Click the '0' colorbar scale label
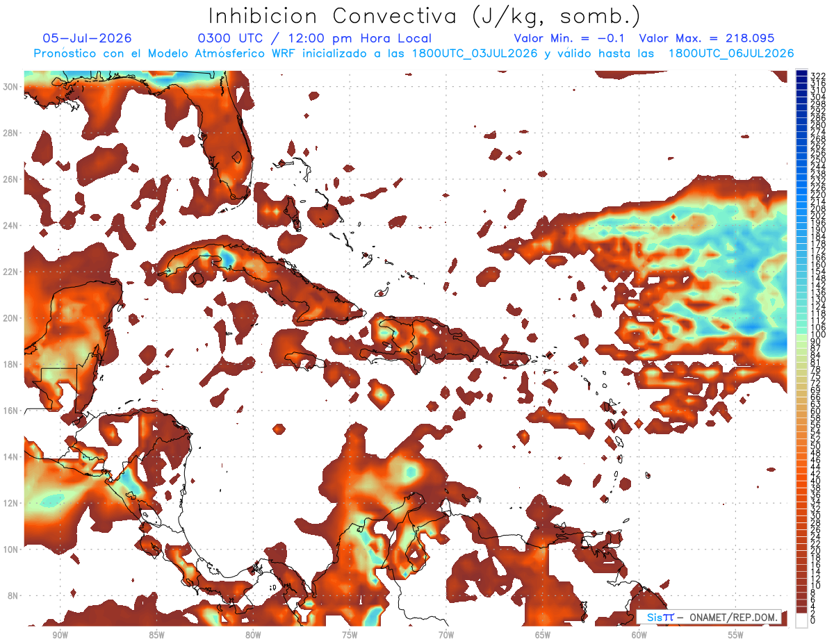 [x=813, y=620]
